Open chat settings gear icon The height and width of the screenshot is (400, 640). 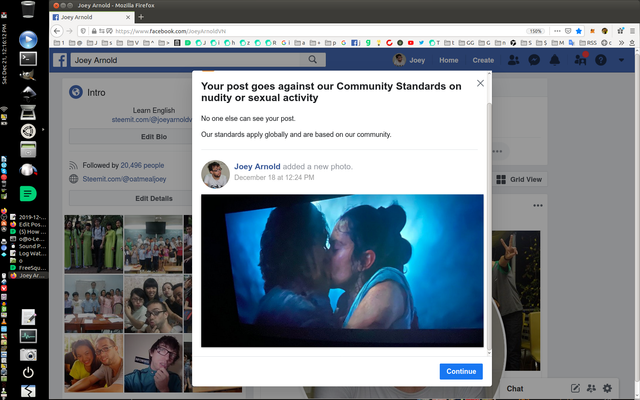[x=607, y=388]
